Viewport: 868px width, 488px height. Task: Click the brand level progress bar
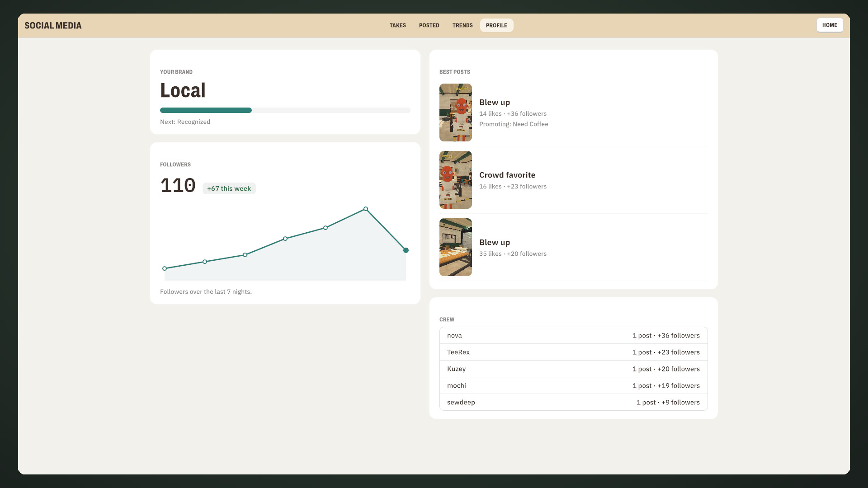pos(285,110)
